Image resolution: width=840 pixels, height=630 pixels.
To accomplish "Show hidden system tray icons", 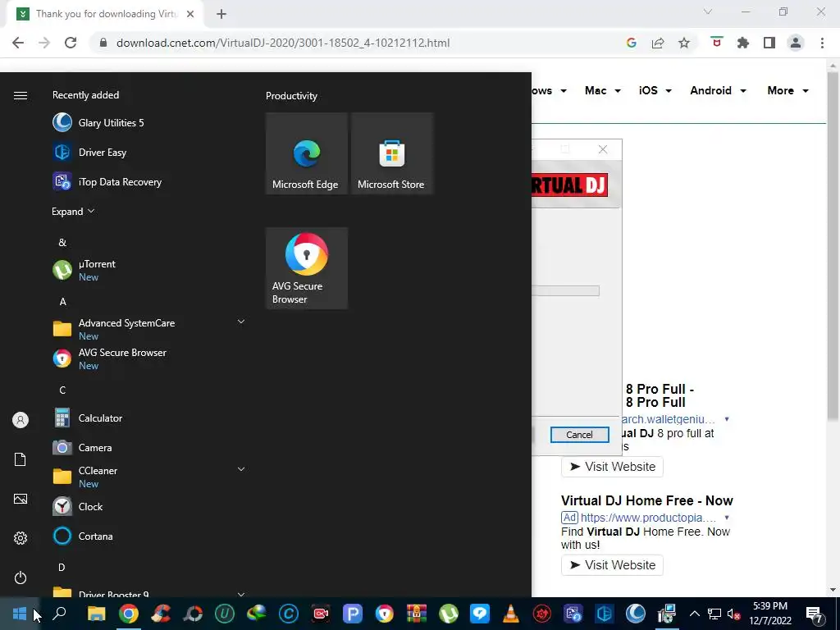I will [694, 614].
